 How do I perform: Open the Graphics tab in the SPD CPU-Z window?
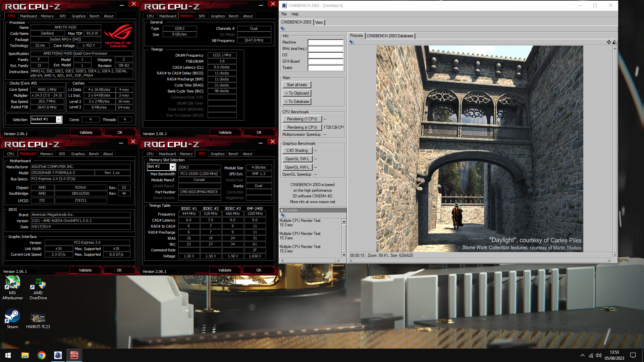tap(217, 154)
